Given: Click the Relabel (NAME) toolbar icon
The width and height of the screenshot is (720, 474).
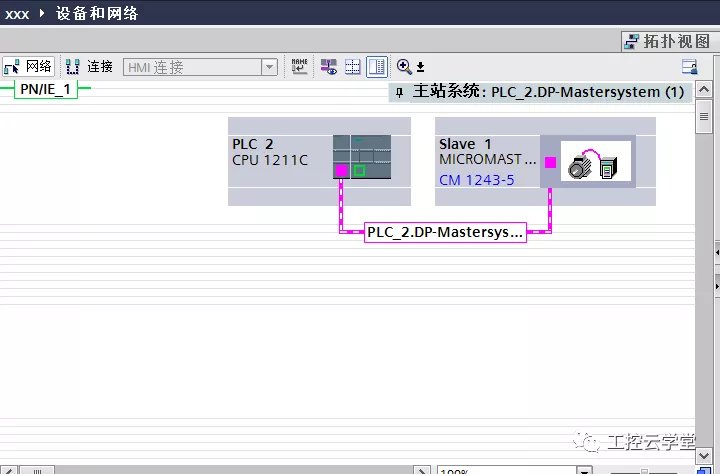Looking at the screenshot, I should (299, 67).
